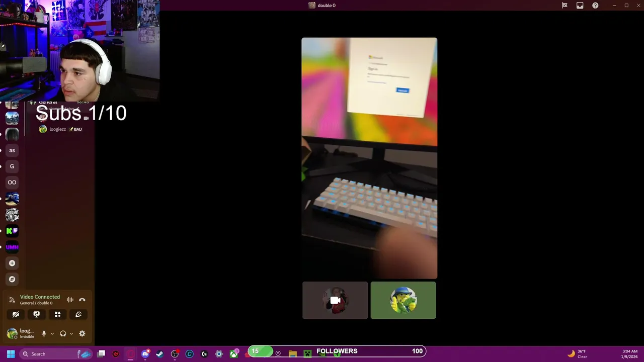Open weather widget showing 36°F Clear
Image resolution: width=644 pixels, height=362 pixels.
click(577, 354)
